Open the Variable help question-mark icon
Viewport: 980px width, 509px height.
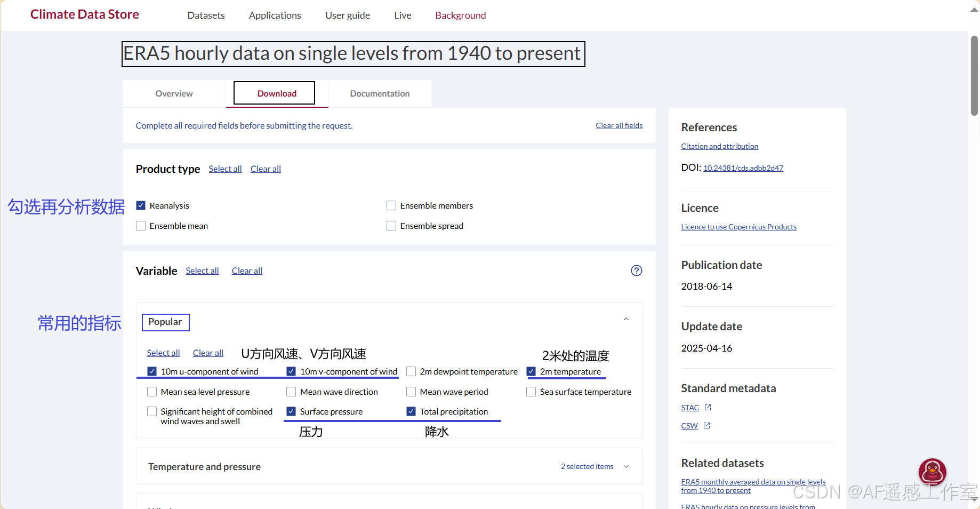tap(636, 271)
